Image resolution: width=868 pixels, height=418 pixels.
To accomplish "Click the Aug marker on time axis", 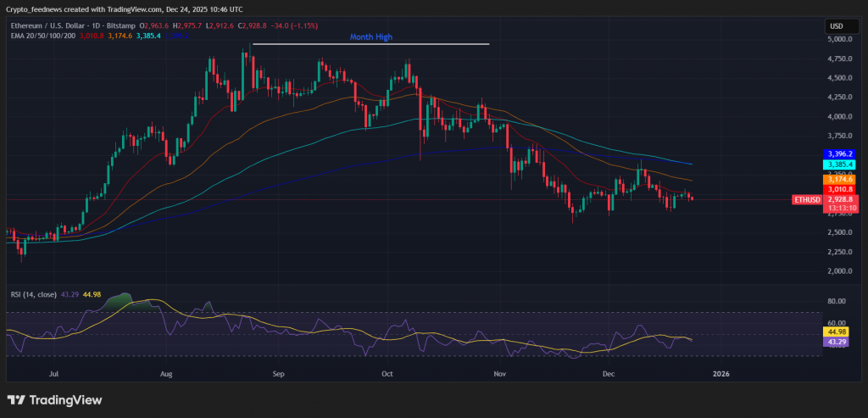I will click(166, 372).
